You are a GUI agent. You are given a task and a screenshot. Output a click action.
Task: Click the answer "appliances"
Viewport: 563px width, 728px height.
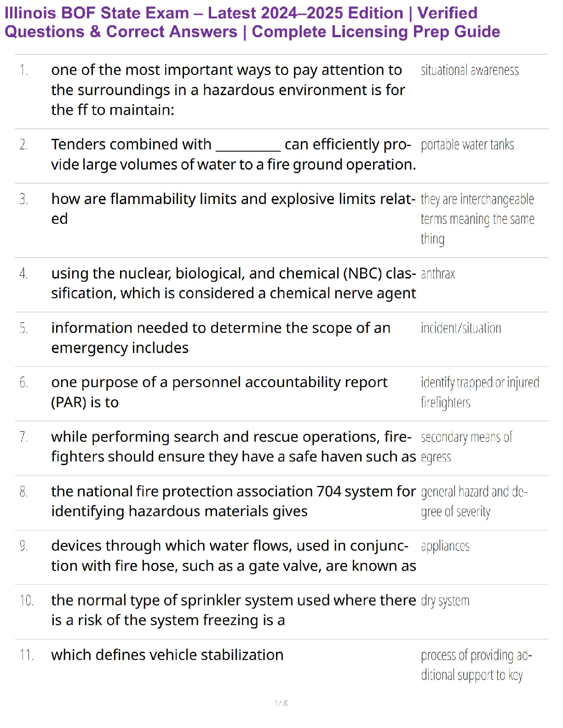coord(445,546)
